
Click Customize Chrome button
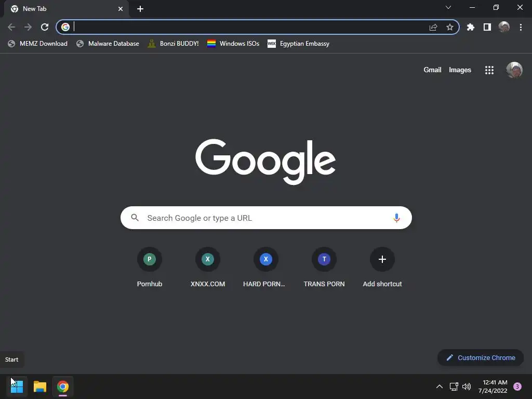[x=481, y=357]
